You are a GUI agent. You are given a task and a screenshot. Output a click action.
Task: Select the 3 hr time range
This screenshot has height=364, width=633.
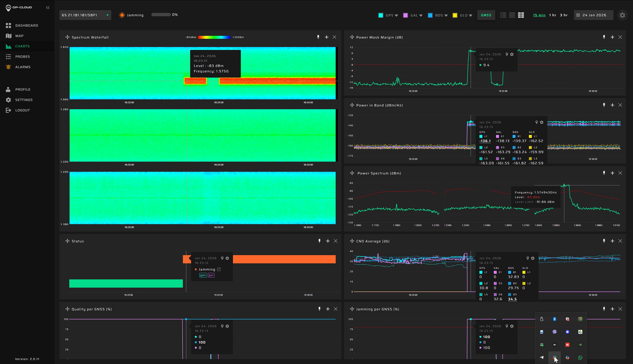coord(564,15)
